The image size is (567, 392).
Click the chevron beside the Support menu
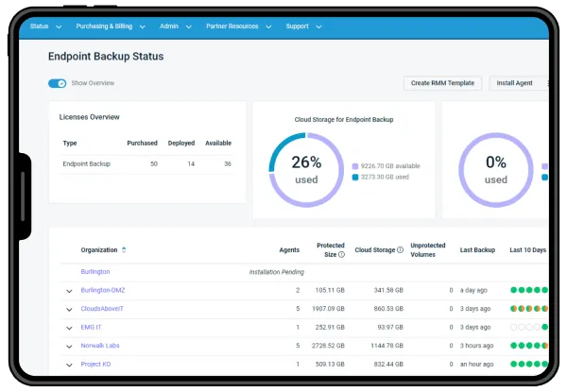pos(318,26)
